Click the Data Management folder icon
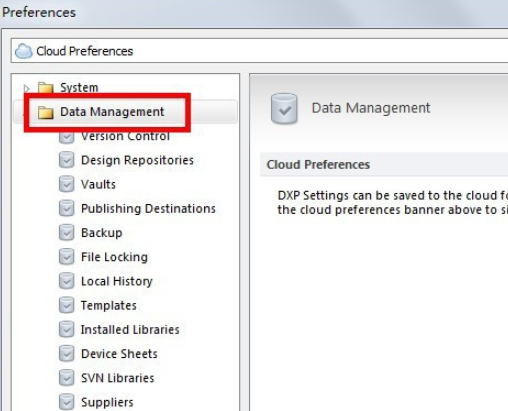 tap(46, 112)
